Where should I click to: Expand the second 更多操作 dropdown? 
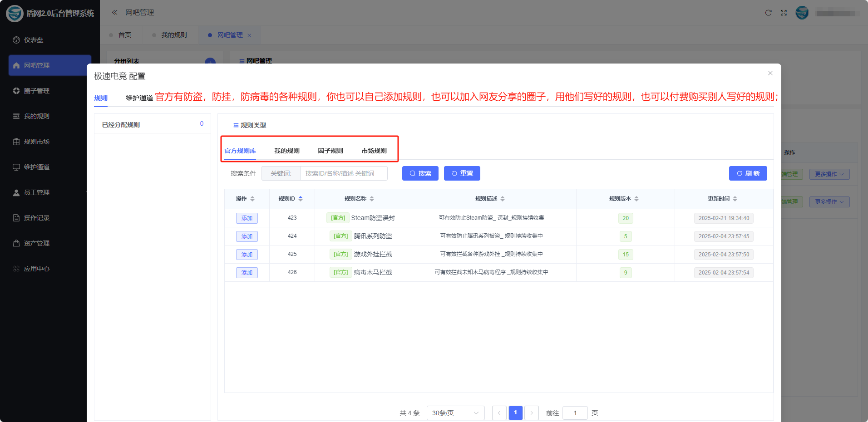[829, 202]
